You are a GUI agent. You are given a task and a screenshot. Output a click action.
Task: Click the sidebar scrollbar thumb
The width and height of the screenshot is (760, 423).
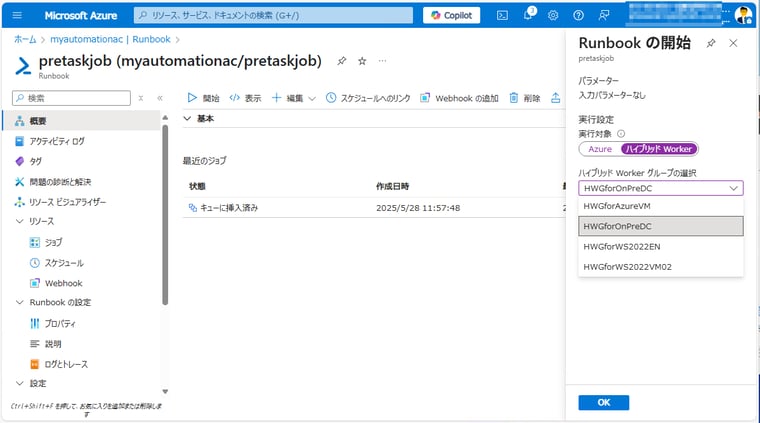tap(165, 215)
